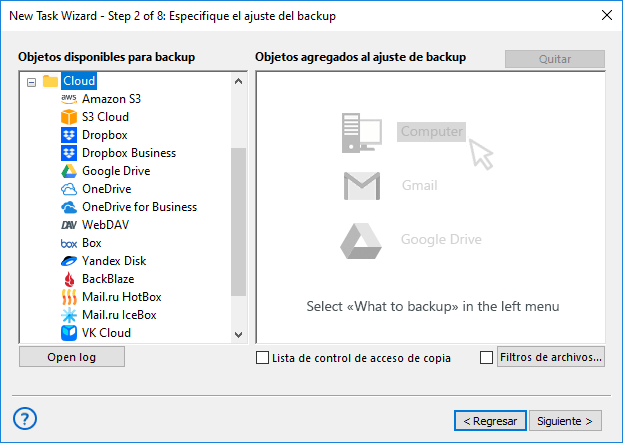Open Filtros de archivos settings
623x443 pixels.
[550, 357]
